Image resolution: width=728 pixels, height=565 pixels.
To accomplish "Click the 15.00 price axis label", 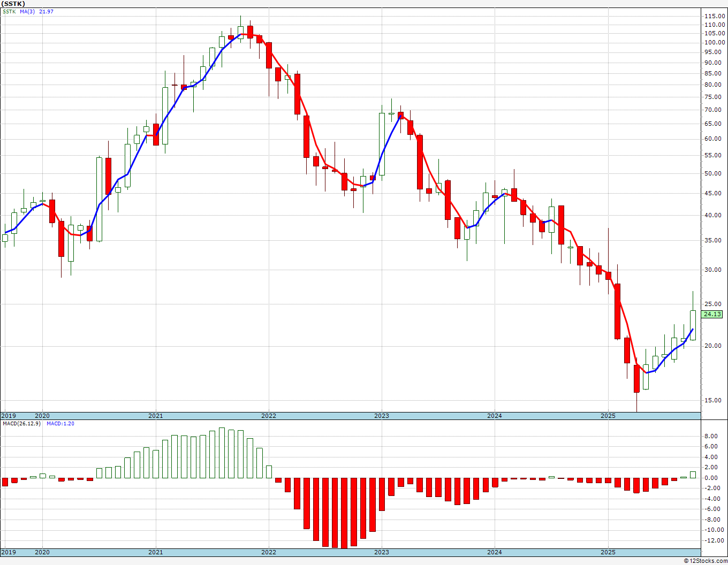I will tap(714, 400).
